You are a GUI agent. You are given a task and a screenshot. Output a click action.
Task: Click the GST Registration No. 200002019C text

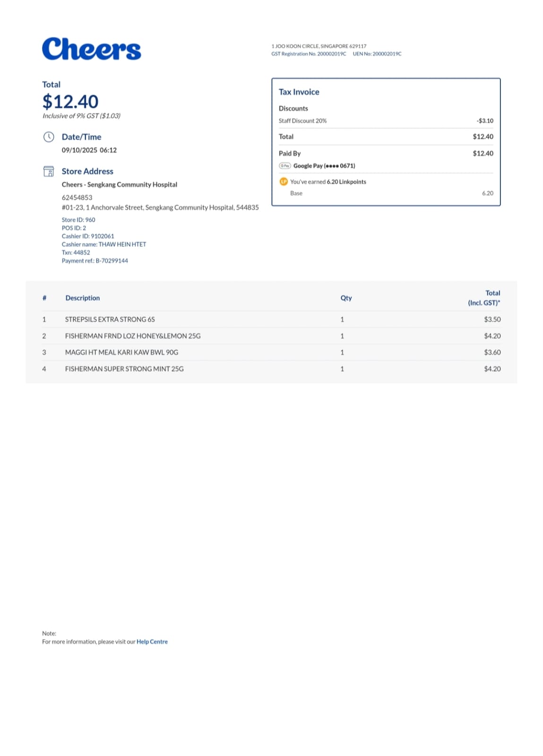(x=309, y=54)
